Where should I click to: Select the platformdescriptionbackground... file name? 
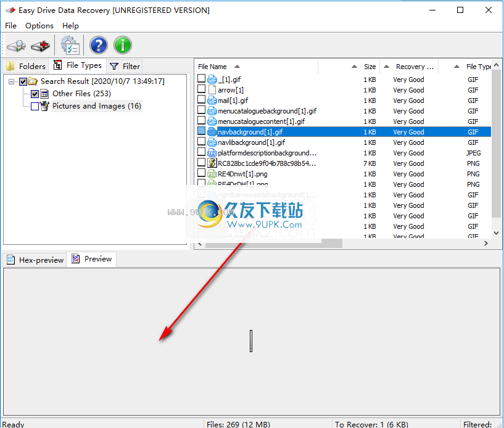[x=267, y=153]
